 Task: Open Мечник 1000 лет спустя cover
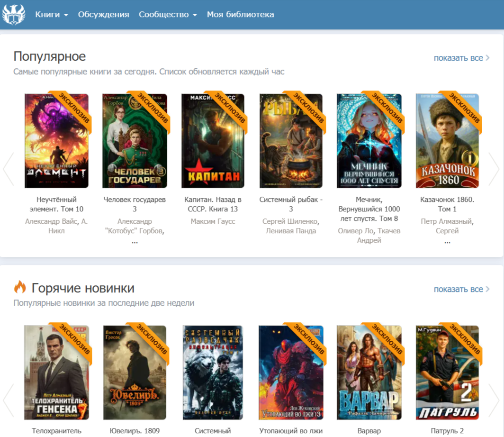point(369,140)
